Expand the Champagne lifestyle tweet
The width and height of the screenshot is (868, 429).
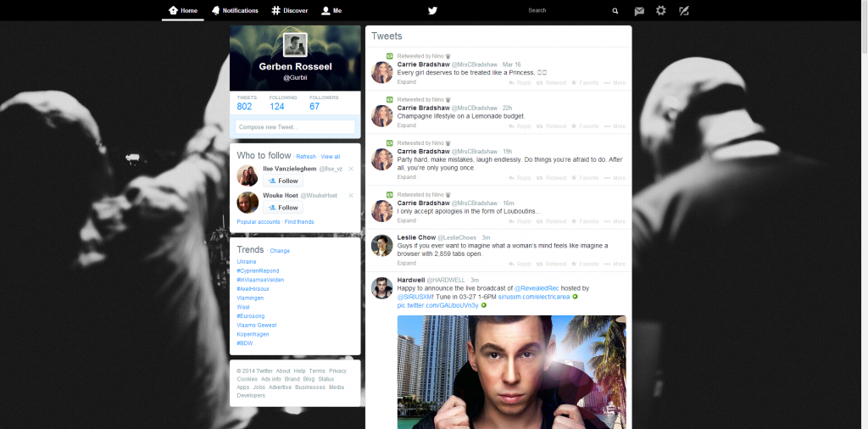406,125
